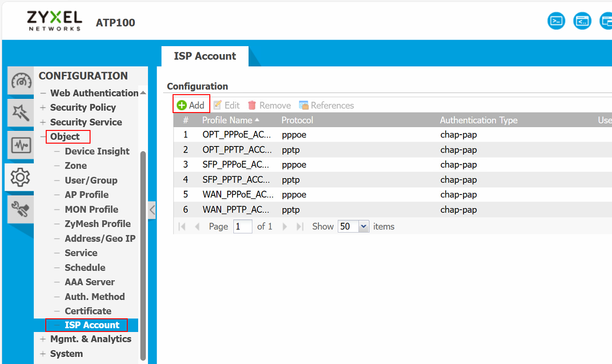Open the Maintenance tools sidebar icon
Image resolution: width=612 pixels, height=364 pixels.
click(21, 209)
